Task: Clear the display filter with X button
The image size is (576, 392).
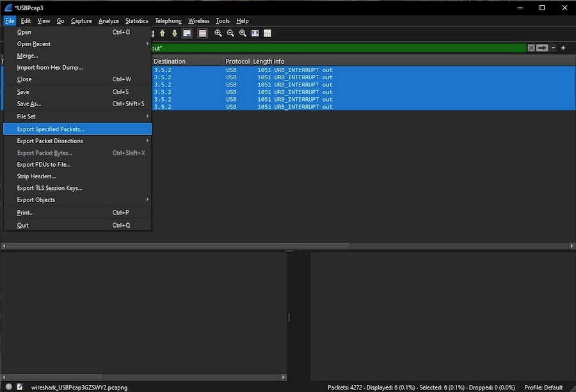Action: click(531, 48)
